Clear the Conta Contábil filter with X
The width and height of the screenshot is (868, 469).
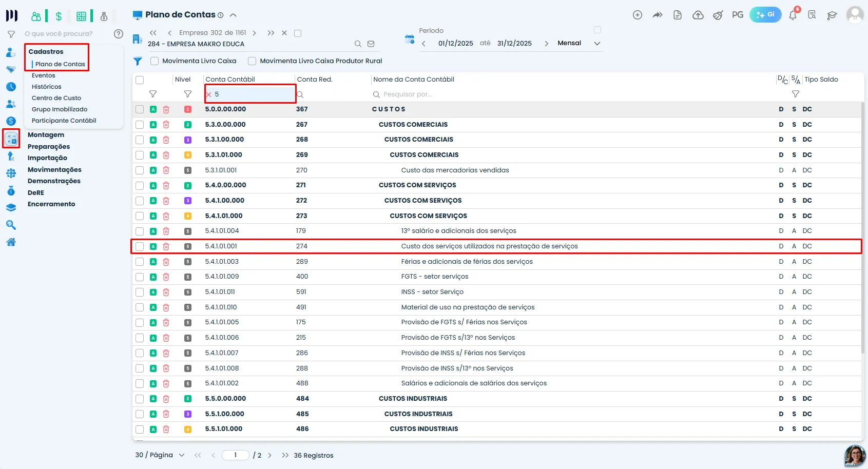click(209, 94)
